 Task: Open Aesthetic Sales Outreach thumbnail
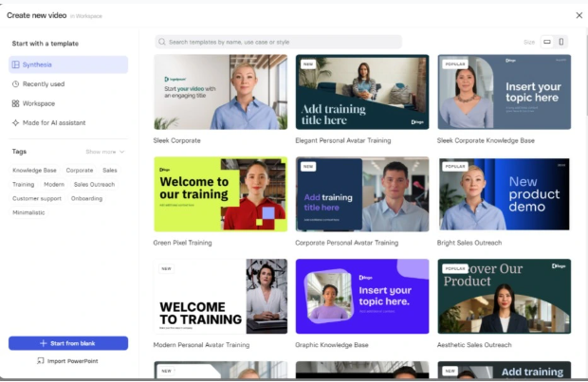(x=505, y=296)
